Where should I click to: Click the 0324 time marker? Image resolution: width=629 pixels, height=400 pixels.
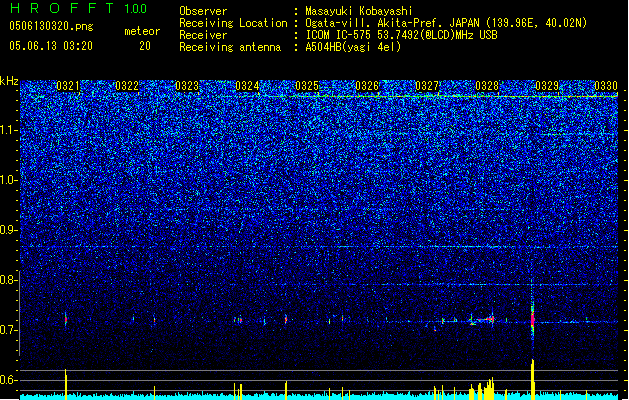tap(247, 86)
